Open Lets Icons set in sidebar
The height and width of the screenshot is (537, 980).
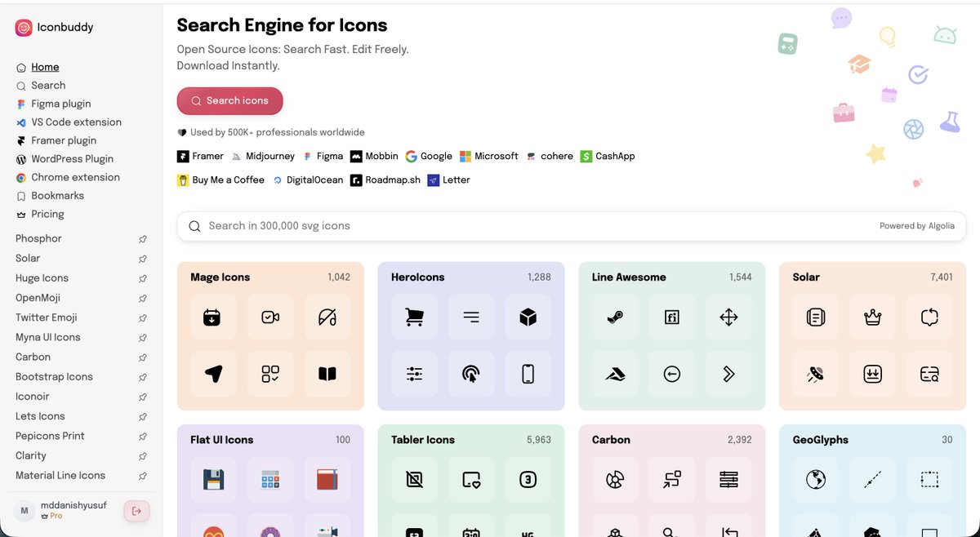tap(40, 416)
